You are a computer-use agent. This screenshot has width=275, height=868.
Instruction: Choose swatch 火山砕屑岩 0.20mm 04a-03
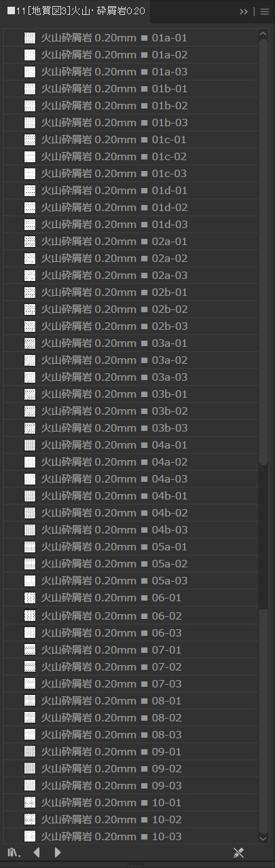coord(130,479)
